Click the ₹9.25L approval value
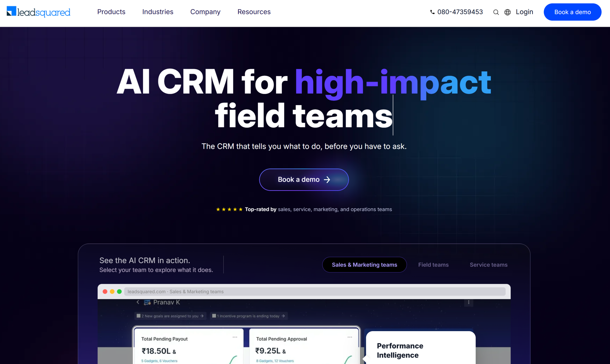The width and height of the screenshot is (610, 364). point(268,351)
